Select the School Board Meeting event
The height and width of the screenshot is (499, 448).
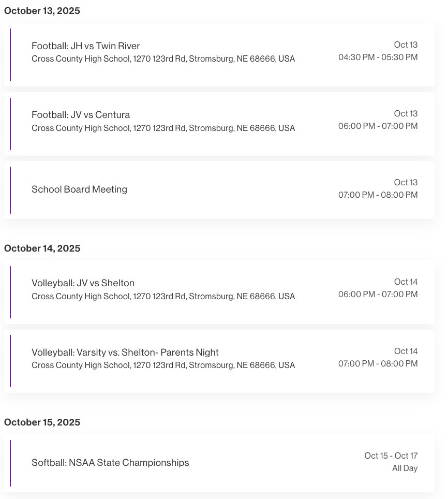(x=79, y=189)
